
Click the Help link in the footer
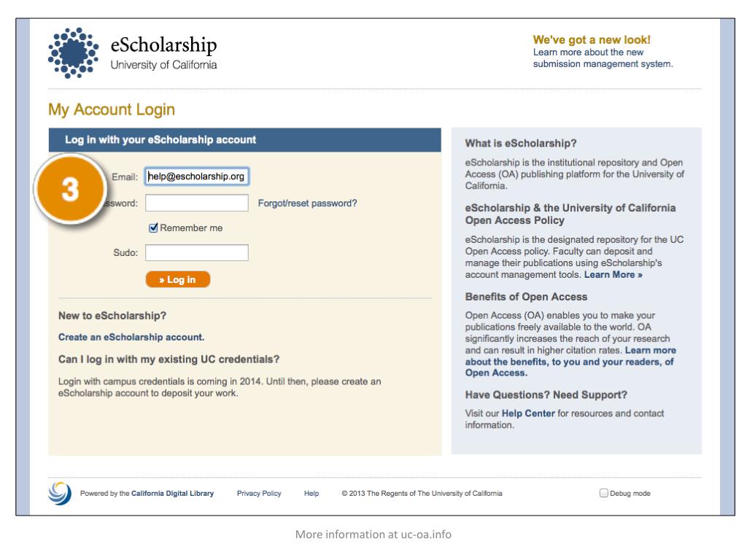[x=311, y=494]
